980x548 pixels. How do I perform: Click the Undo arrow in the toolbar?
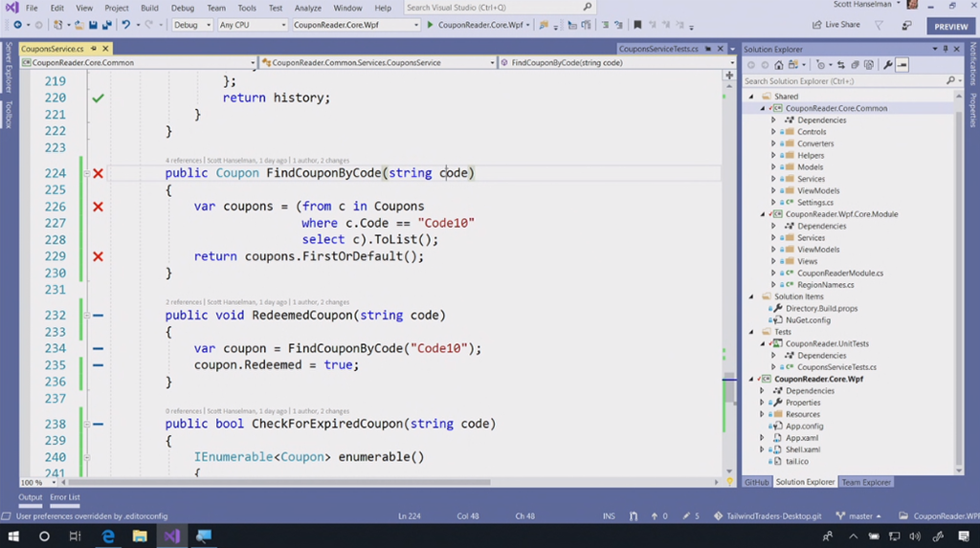126,25
